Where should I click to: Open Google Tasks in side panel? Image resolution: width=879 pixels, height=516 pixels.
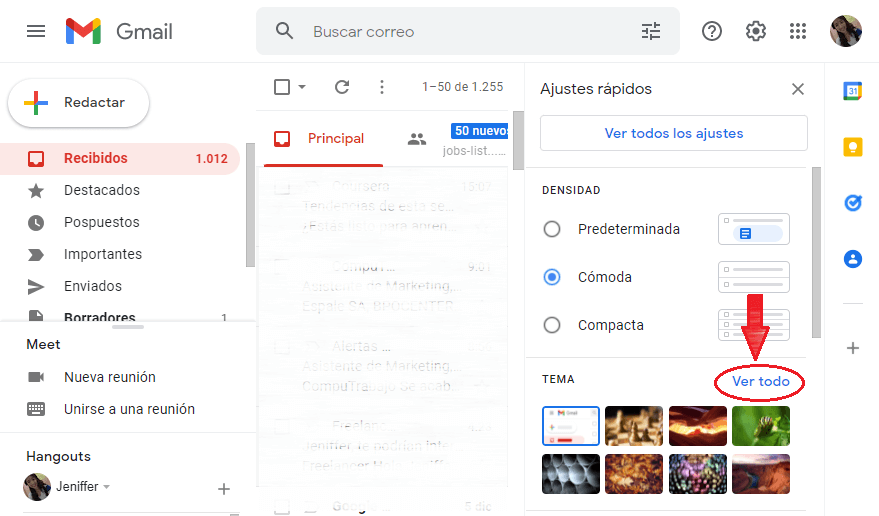(x=852, y=203)
